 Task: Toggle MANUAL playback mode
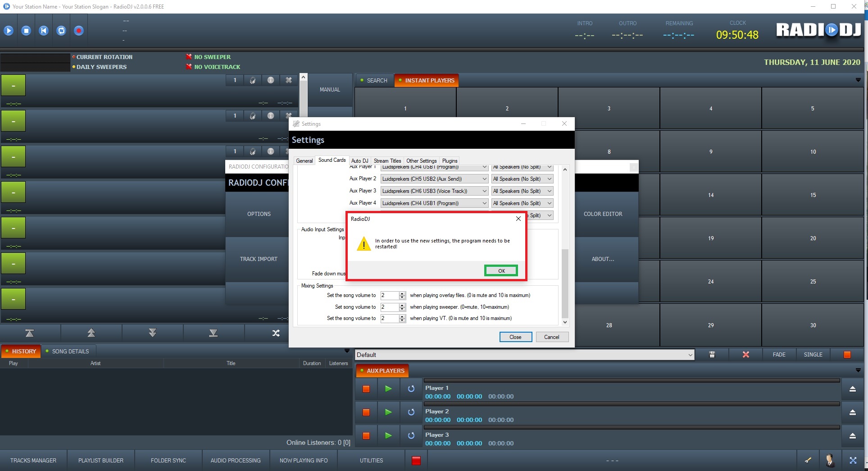[x=330, y=90]
